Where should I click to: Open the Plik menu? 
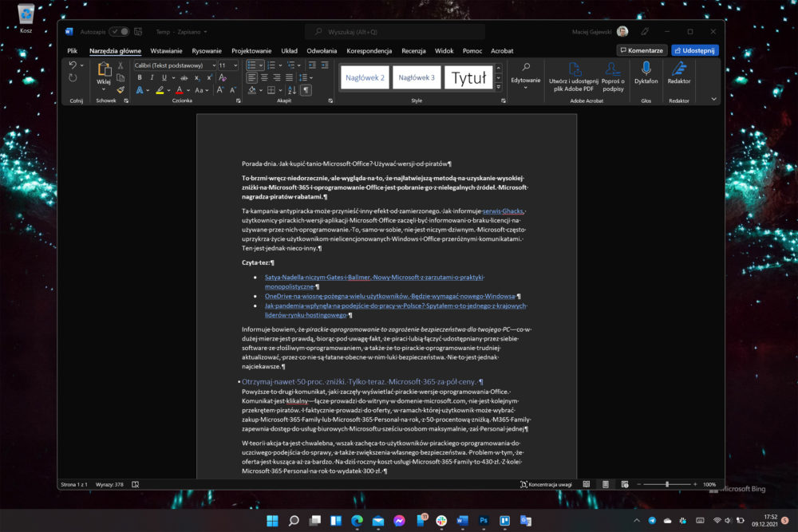73,51
